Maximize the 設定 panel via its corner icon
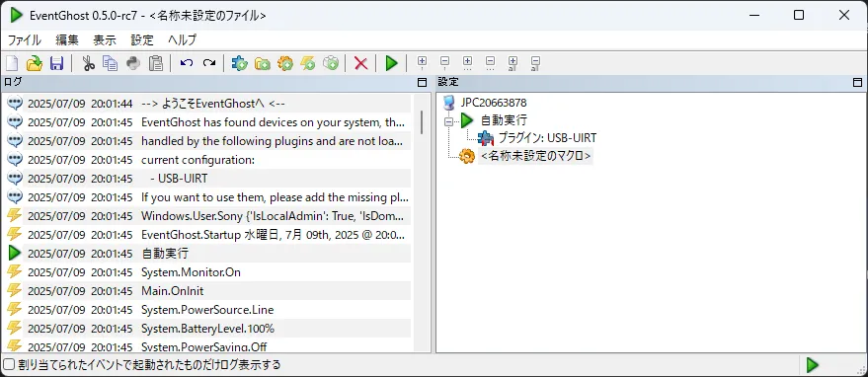Image resolution: width=868 pixels, height=377 pixels. click(857, 83)
